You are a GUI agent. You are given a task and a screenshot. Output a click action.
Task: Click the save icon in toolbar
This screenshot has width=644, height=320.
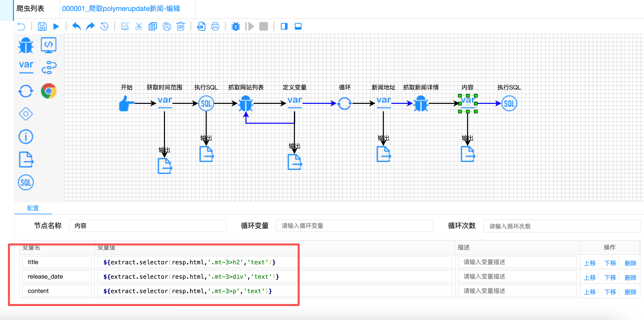click(x=42, y=26)
